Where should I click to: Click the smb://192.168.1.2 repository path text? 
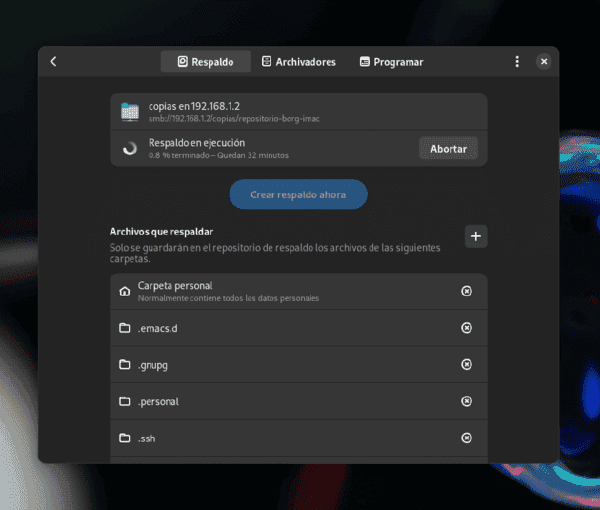tap(234, 119)
